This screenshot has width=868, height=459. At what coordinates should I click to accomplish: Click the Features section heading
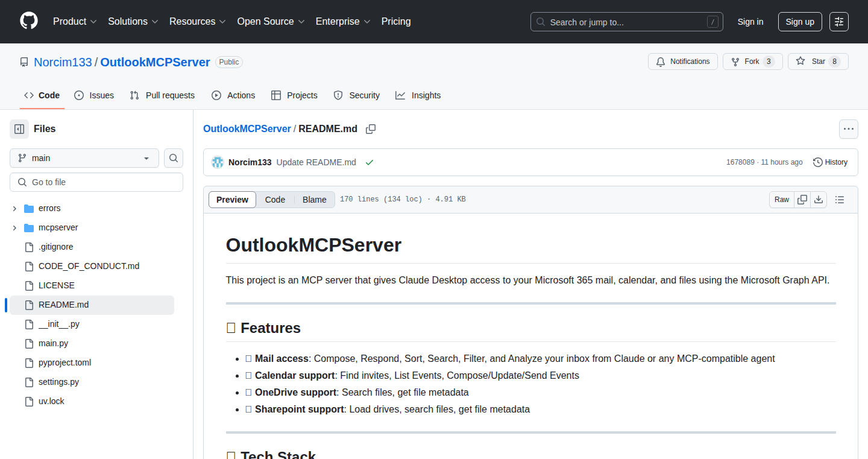[x=263, y=328]
